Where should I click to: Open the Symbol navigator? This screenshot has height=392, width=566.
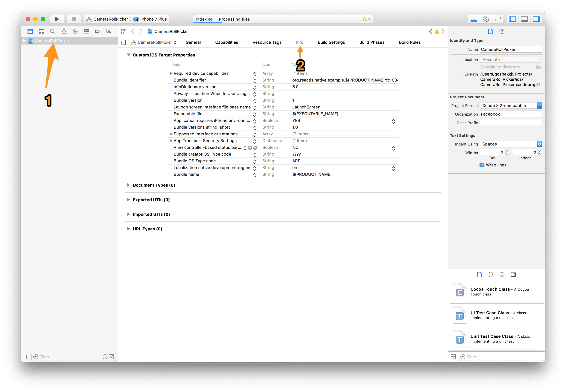point(42,31)
